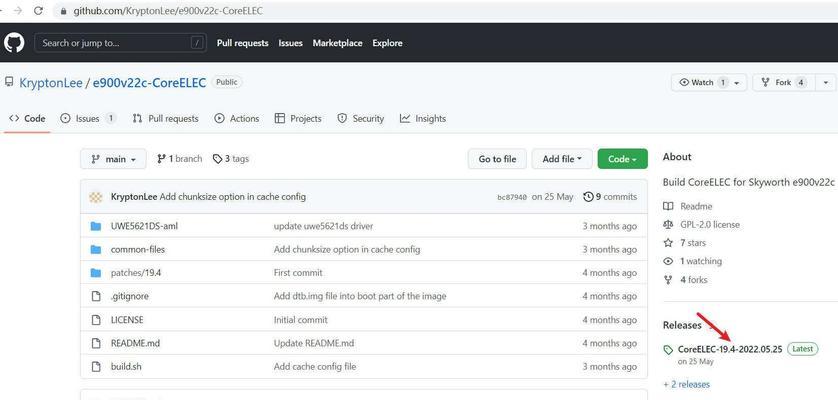Open the build.sh file

tap(126, 367)
